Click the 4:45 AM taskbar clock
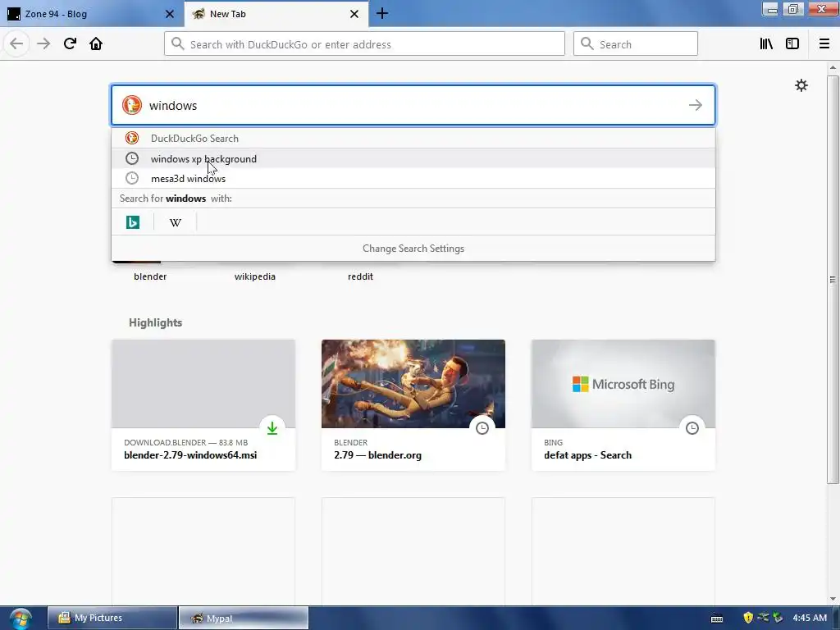This screenshot has height=630, width=840. coord(810,618)
